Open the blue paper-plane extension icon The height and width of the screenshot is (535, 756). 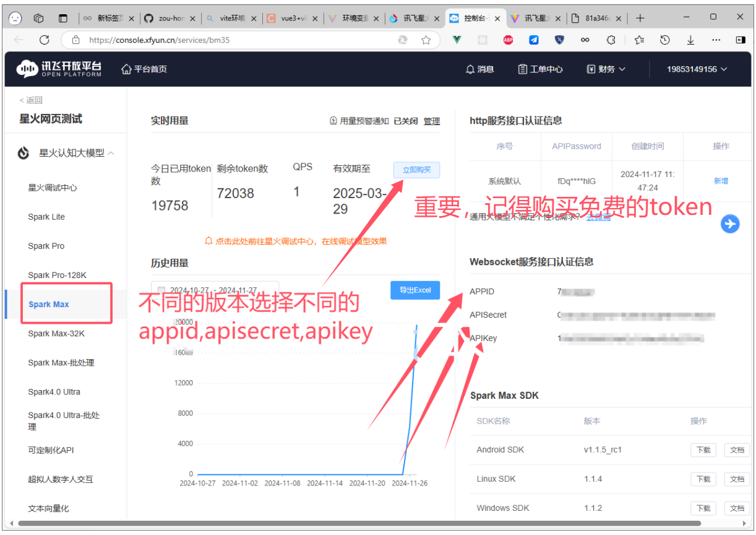[x=533, y=40]
